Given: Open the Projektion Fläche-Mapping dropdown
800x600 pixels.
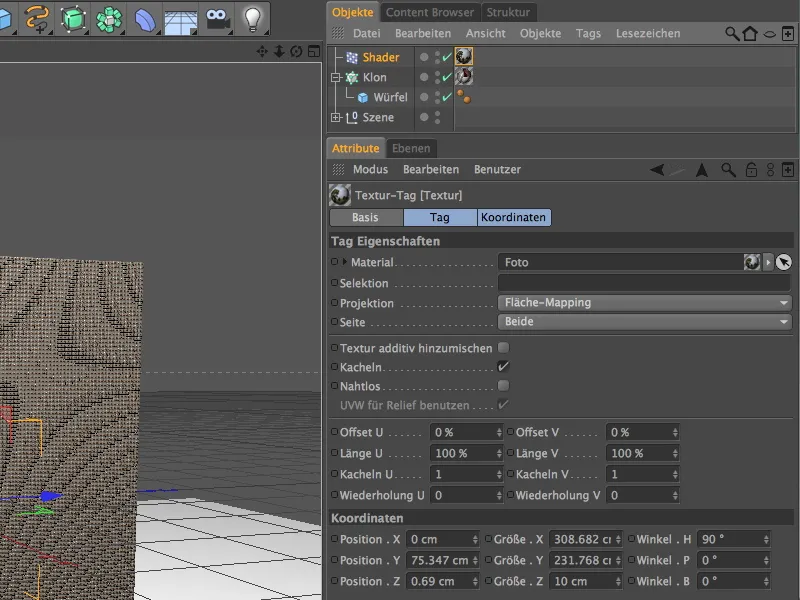Looking at the screenshot, I should (645, 303).
